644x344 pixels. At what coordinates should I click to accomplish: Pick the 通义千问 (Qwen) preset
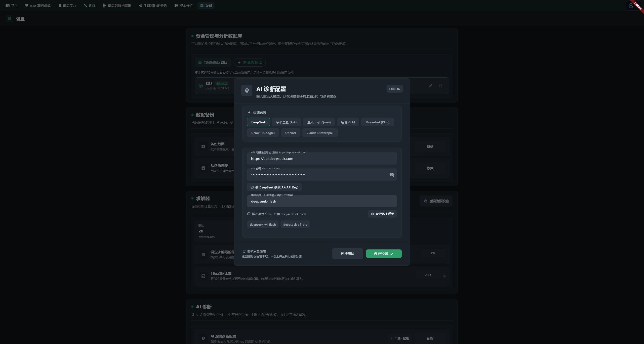point(319,122)
